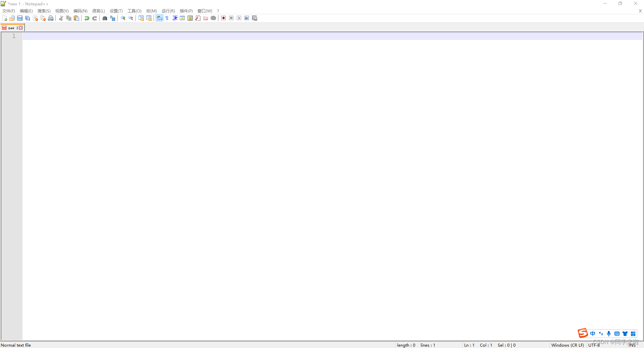This screenshot has height=348, width=644.
Task: Open a file with toolbar folder icon
Action: pyautogui.click(x=12, y=18)
